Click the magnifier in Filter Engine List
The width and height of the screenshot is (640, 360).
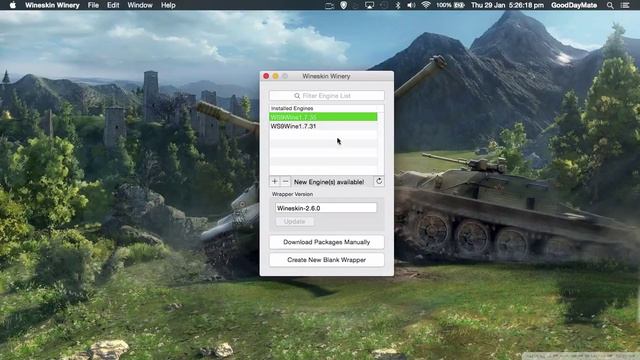[297, 96]
